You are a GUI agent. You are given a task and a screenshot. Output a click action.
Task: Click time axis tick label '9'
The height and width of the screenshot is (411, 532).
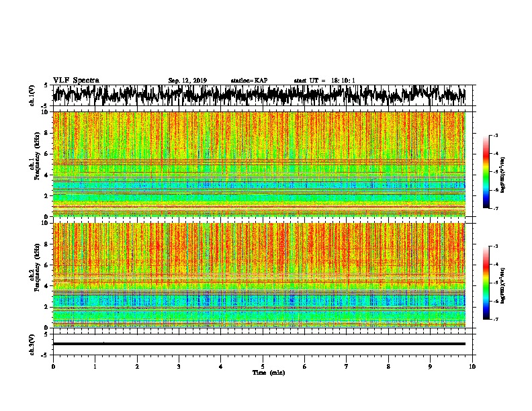coord(430,366)
